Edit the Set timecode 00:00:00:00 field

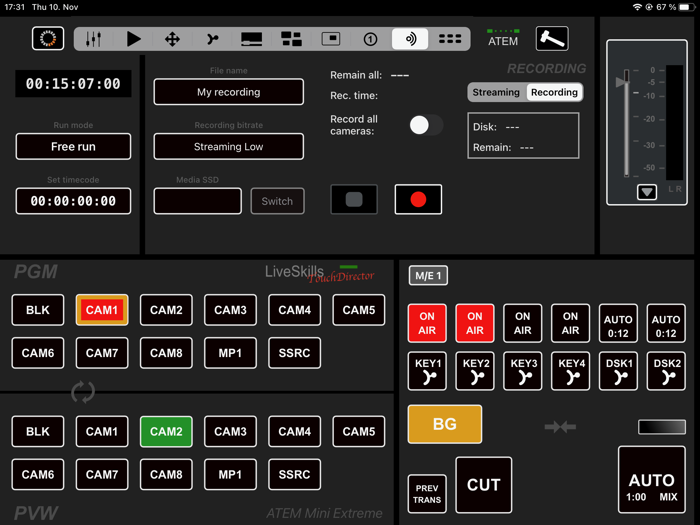point(73,201)
